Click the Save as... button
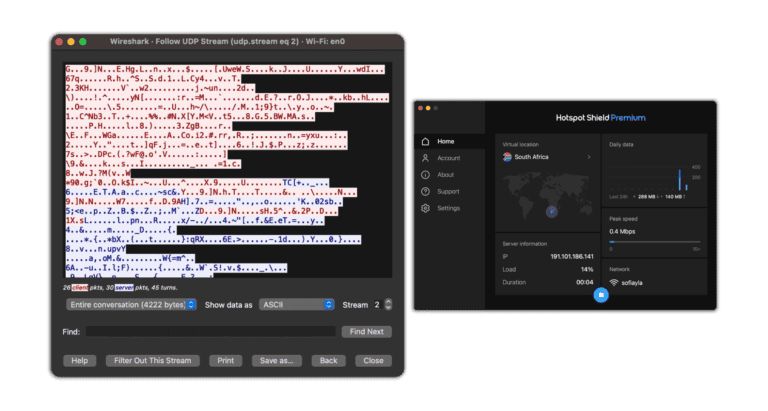 point(277,361)
